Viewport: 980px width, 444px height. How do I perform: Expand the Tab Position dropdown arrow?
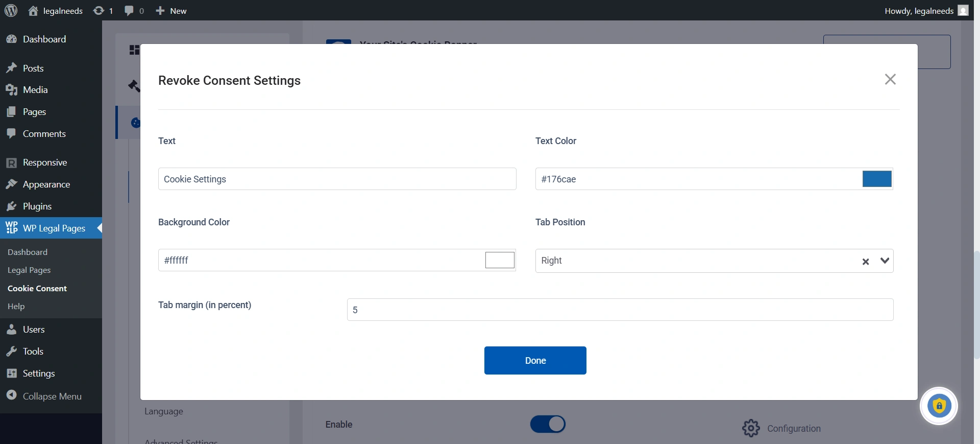coord(885,261)
